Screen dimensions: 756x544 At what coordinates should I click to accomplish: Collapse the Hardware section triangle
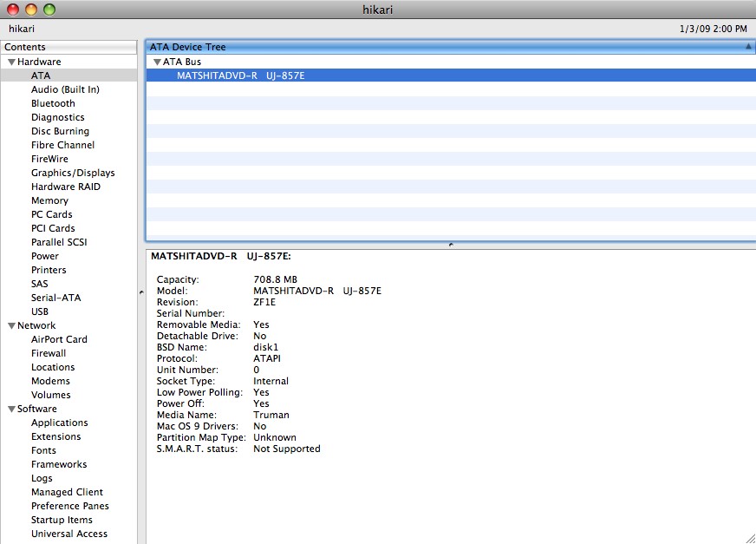11,62
